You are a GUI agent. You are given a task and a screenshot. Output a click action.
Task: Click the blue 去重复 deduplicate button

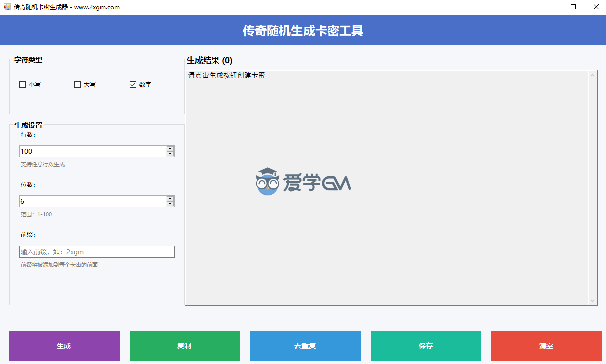click(306, 346)
